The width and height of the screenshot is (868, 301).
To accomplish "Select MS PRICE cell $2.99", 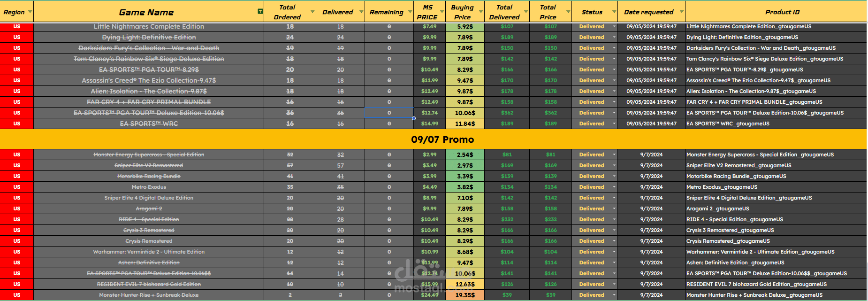I will pyautogui.click(x=429, y=154).
